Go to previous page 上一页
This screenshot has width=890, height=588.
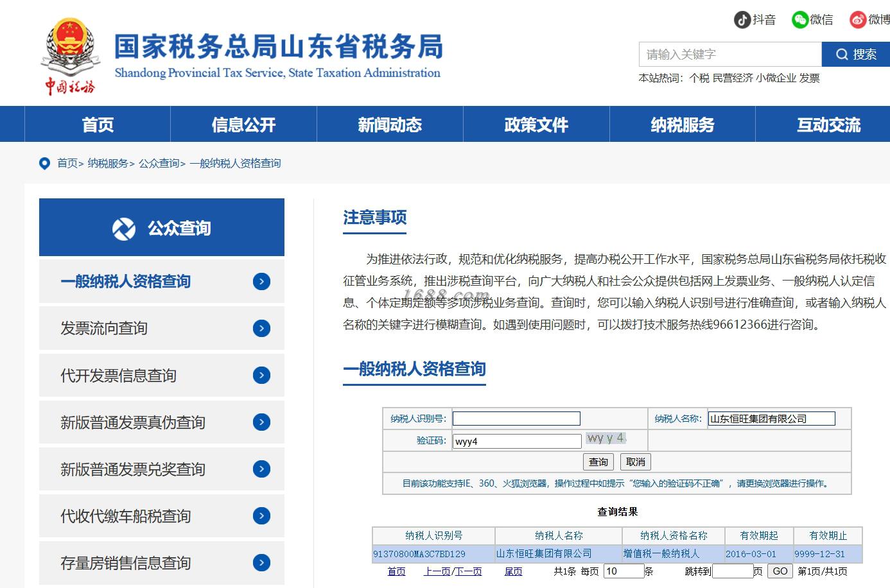437,571
